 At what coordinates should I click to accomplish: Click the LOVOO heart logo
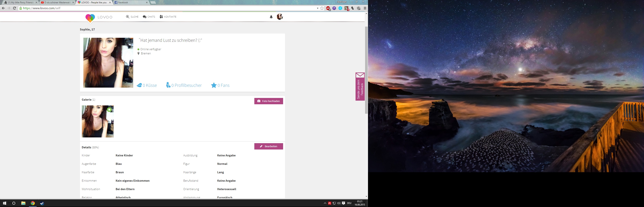click(x=90, y=18)
